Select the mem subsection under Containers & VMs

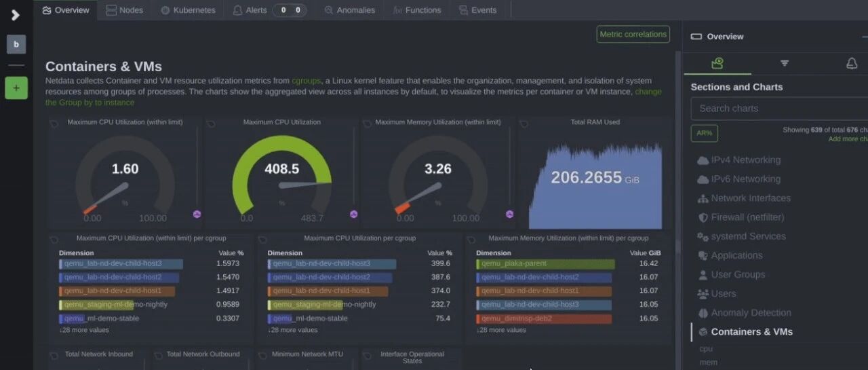pos(708,363)
